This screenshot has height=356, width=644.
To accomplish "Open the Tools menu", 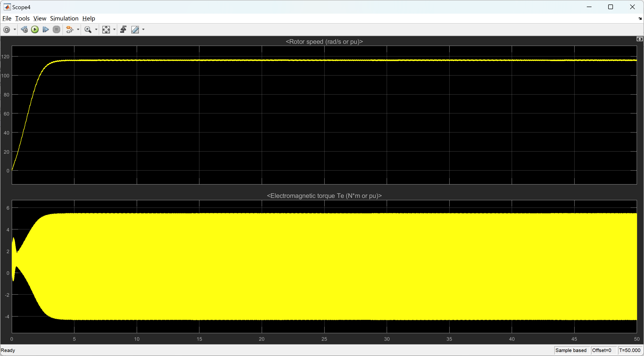I will point(22,19).
